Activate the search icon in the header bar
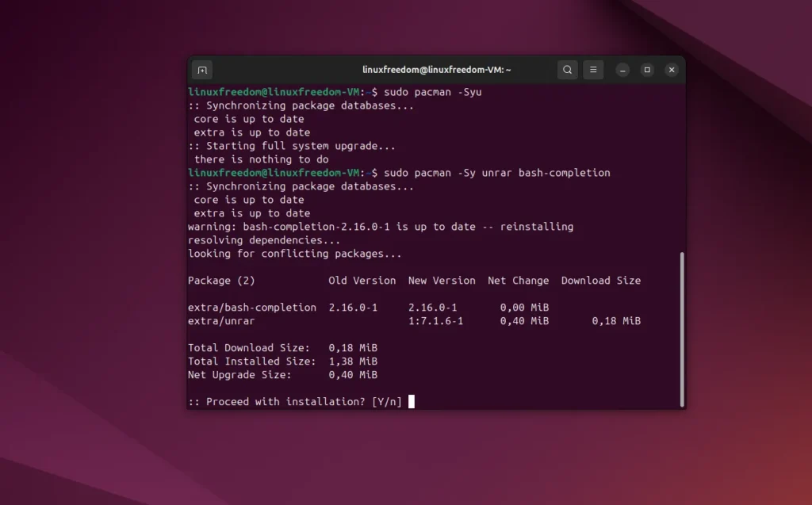 coord(567,70)
